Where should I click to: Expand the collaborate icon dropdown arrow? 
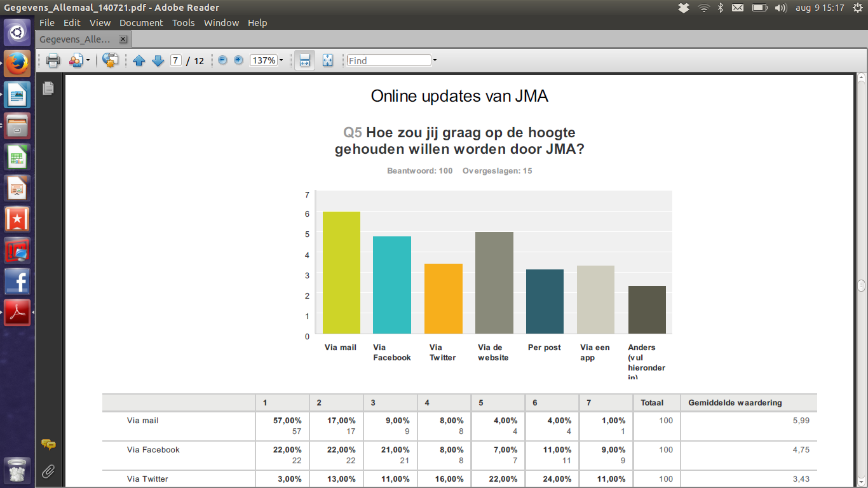(x=88, y=60)
